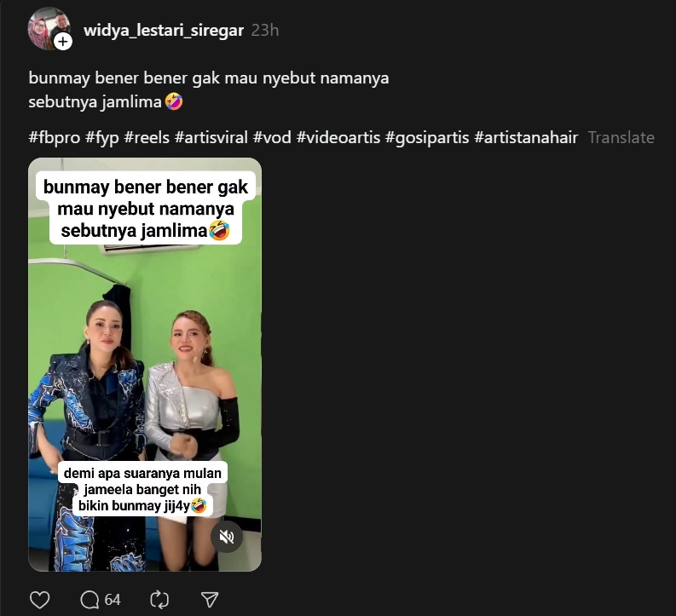Unmute the video via the speaker icon

(227, 537)
